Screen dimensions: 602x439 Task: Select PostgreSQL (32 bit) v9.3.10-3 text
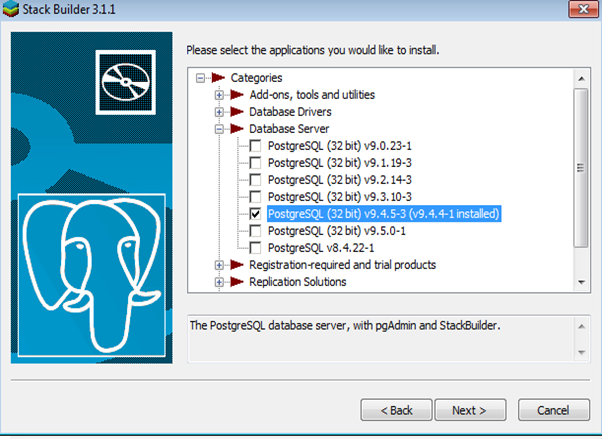(340, 197)
